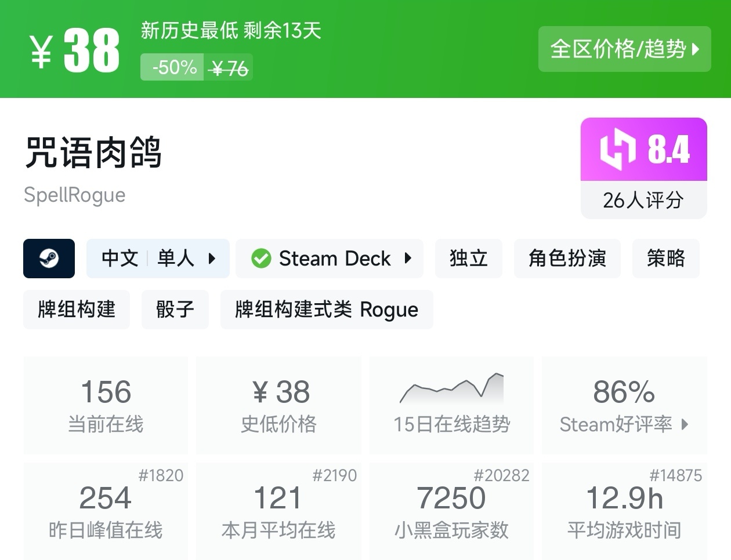
Task: Tap the #20282 rank label
Action: click(501, 475)
